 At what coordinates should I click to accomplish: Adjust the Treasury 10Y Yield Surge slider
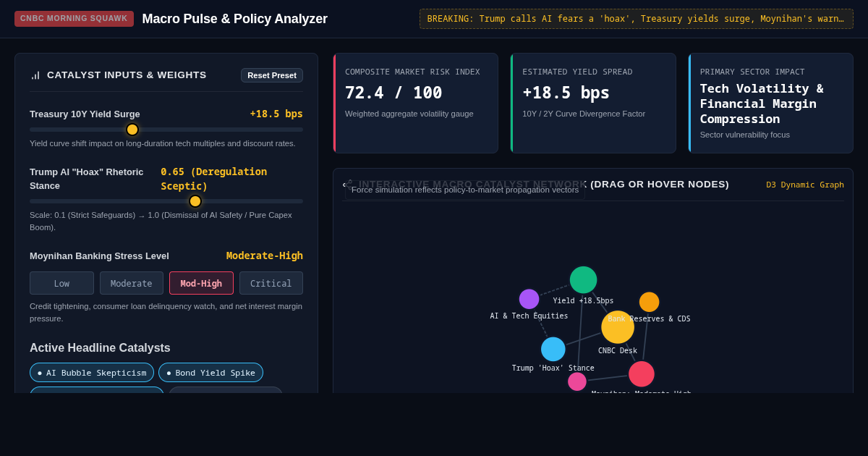[x=166, y=130]
